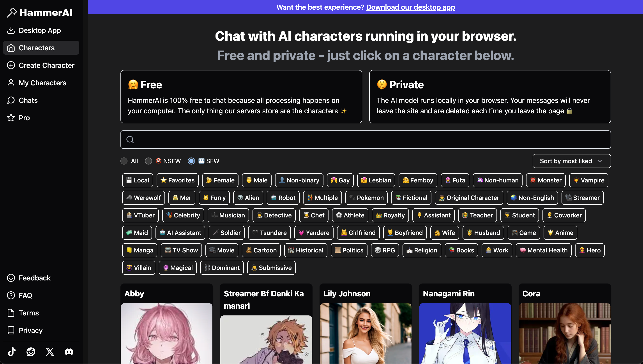643x364 pixels.
Task: Click the HammerAI brand name
Action: pyautogui.click(x=46, y=12)
